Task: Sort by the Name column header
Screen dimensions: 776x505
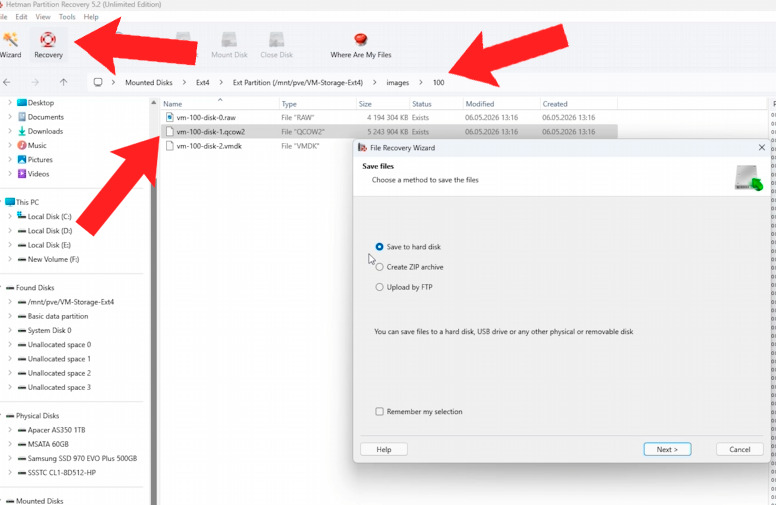Action: [220, 104]
